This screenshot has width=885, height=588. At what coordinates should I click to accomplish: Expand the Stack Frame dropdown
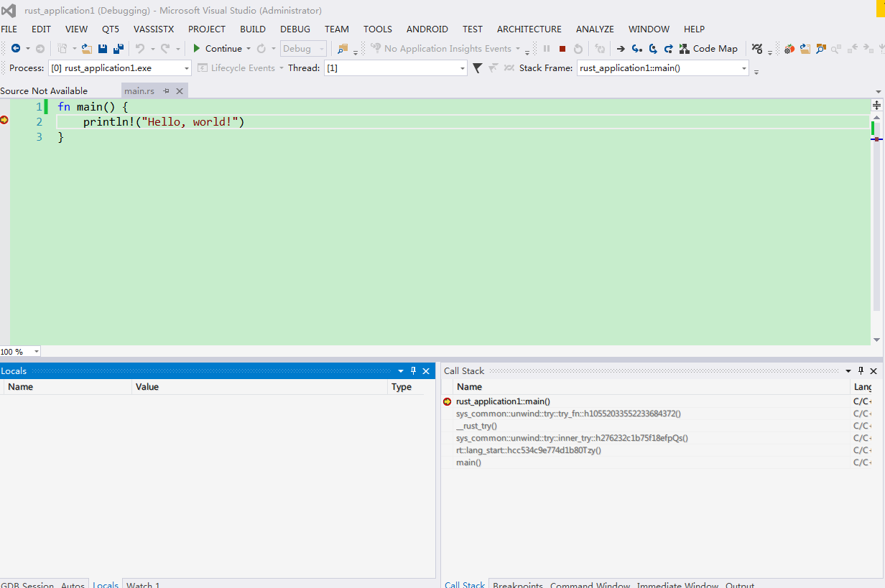coord(743,68)
